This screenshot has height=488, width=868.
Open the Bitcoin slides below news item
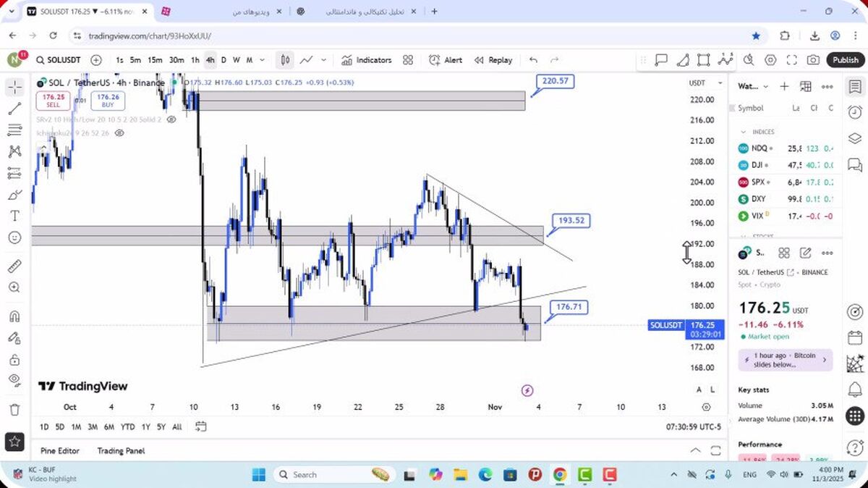(786, 360)
